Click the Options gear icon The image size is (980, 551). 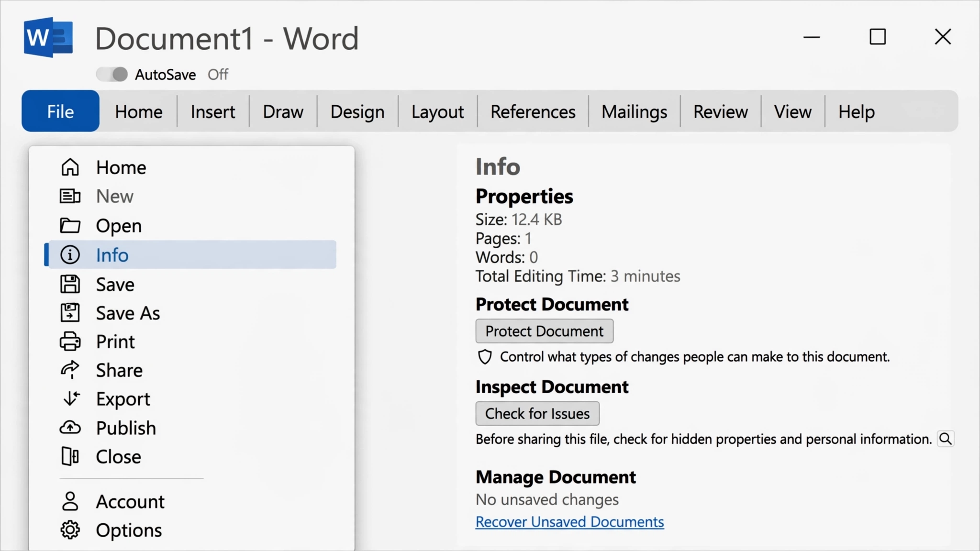click(x=70, y=530)
